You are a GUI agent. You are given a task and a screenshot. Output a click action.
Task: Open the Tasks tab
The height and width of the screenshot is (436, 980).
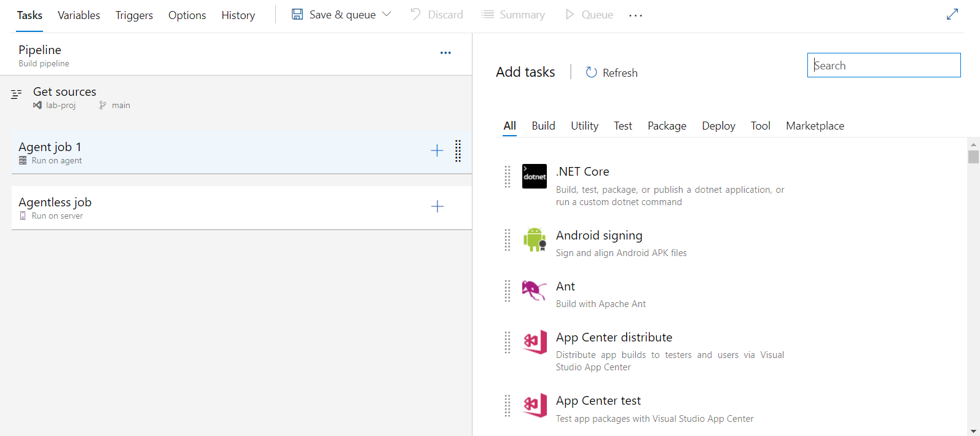click(29, 15)
